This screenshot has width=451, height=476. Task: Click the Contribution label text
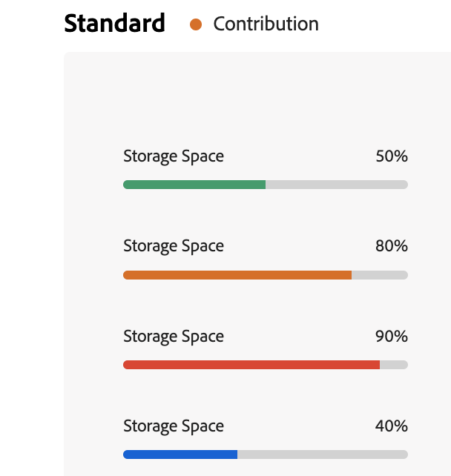(266, 24)
